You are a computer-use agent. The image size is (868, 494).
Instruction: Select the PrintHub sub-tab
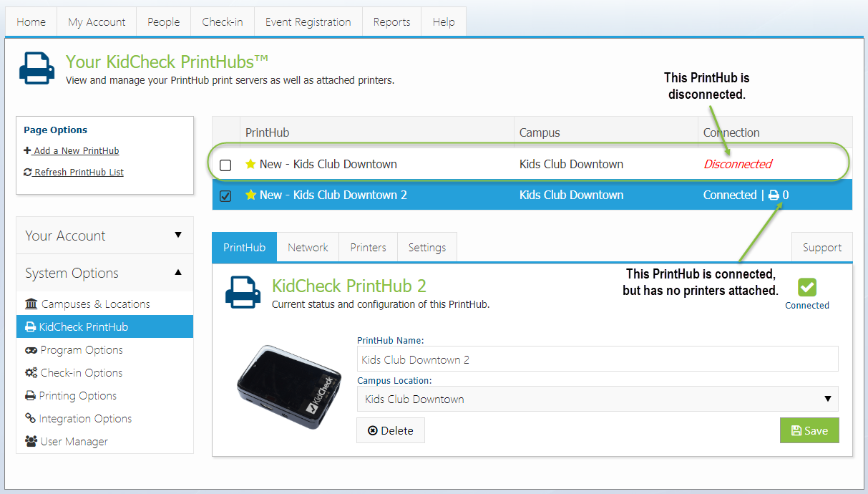coord(244,248)
